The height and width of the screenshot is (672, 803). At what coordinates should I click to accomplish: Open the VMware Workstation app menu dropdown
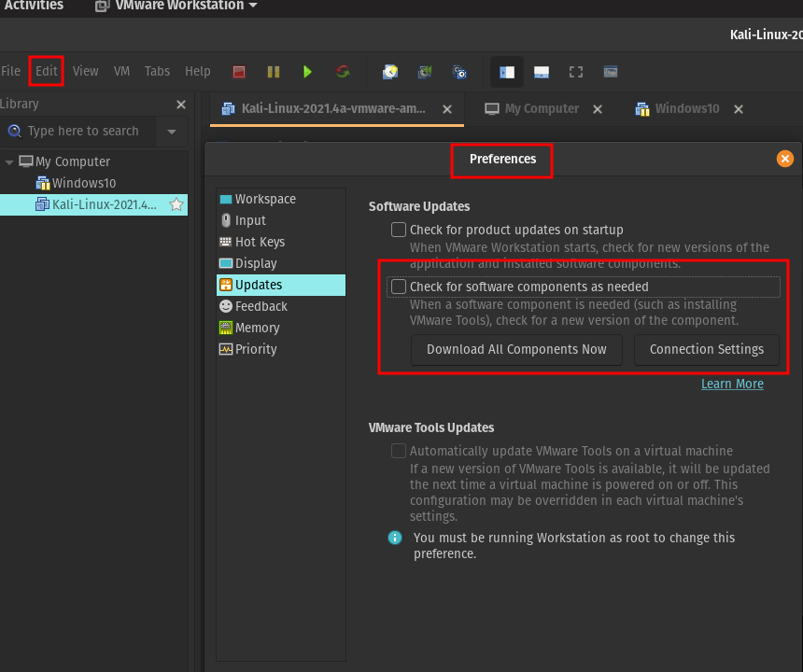coord(176,6)
